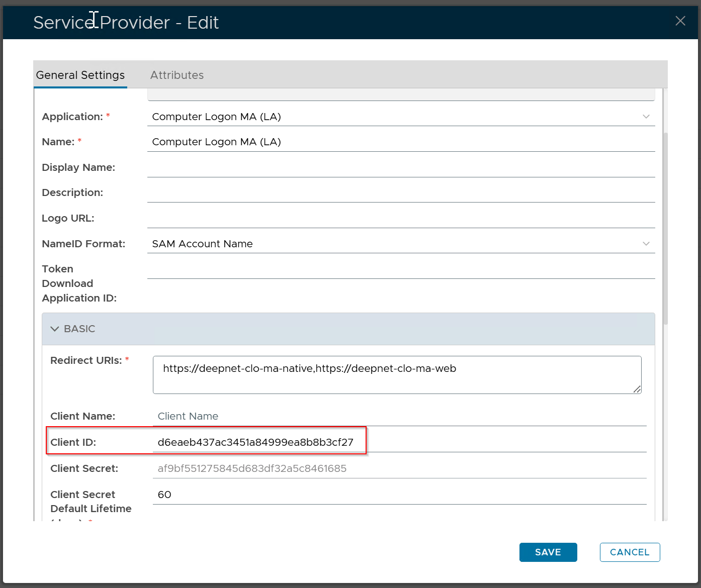Close the Service Provider Edit dialog
The width and height of the screenshot is (701, 588).
(x=680, y=21)
